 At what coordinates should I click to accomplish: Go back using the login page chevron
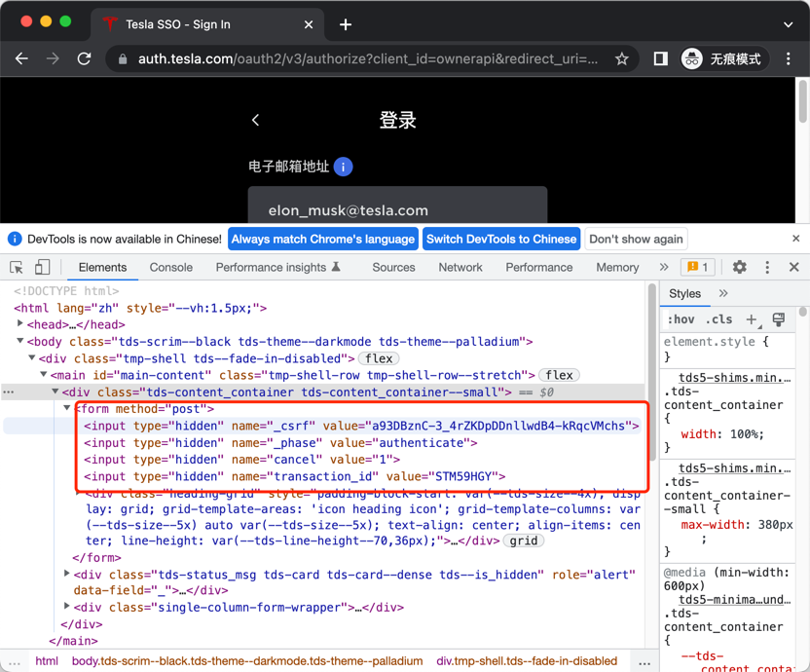pyautogui.click(x=255, y=120)
